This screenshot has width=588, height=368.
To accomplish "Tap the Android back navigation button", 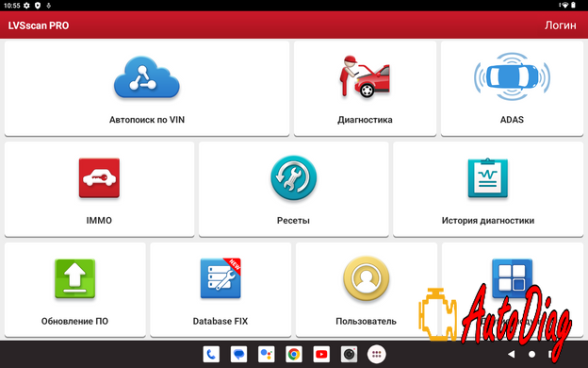I will [x=511, y=354].
